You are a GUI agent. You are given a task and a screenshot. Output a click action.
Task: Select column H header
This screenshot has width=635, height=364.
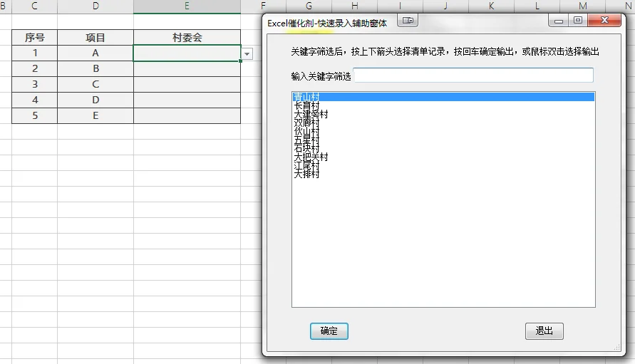coord(354,6)
